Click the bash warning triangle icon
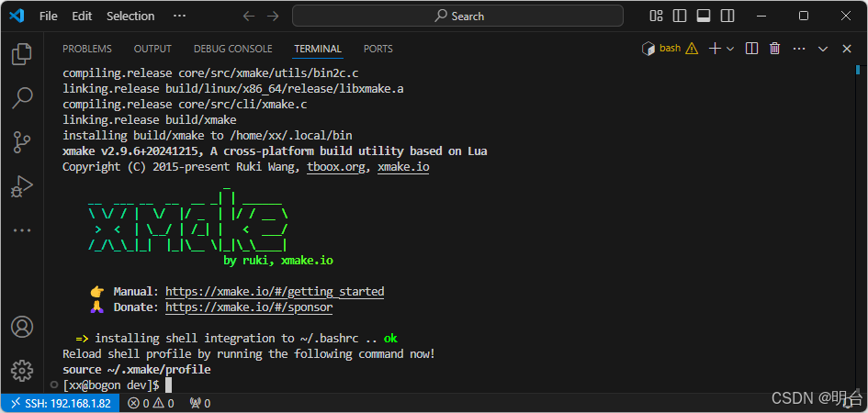868x413 pixels. (x=692, y=49)
